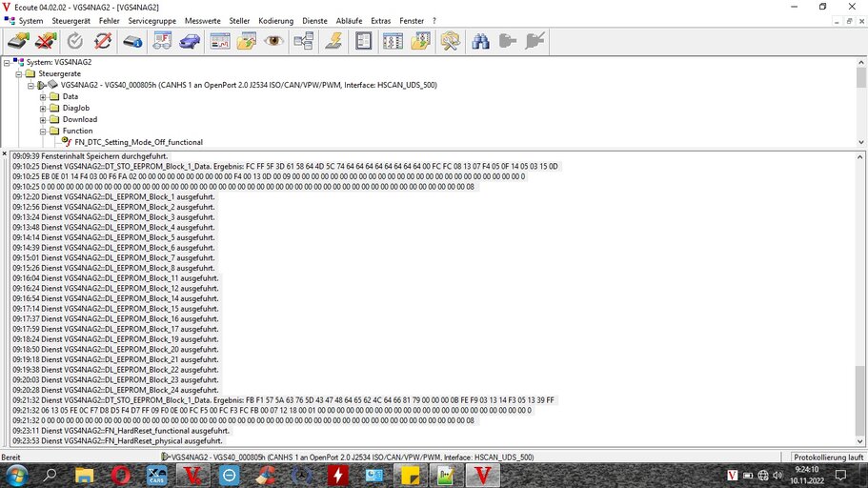Click the grey crossed plug toolbar icon

(535, 41)
